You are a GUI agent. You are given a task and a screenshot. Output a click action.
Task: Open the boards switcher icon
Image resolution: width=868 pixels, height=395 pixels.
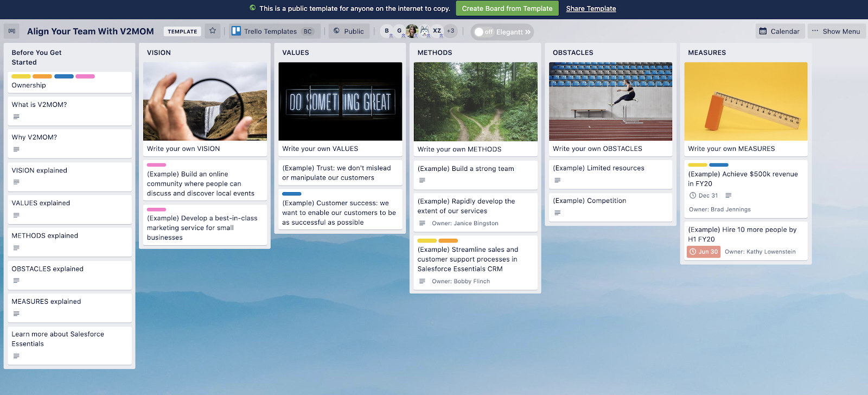12,31
